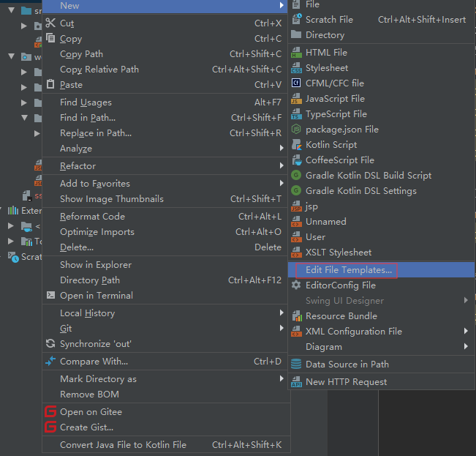Viewport: 476px width, 456px height.
Task: Click the package.json Node icon
Action: 296,129
